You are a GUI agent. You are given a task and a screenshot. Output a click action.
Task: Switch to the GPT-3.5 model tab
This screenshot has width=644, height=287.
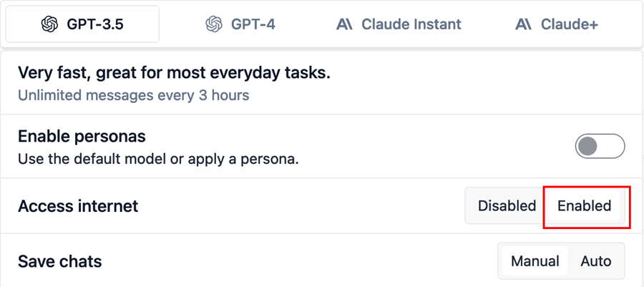click(82, 24)
